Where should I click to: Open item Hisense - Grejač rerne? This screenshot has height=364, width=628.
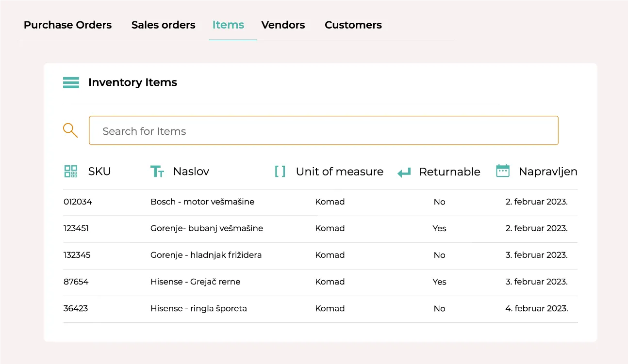(x=196, y=282)
